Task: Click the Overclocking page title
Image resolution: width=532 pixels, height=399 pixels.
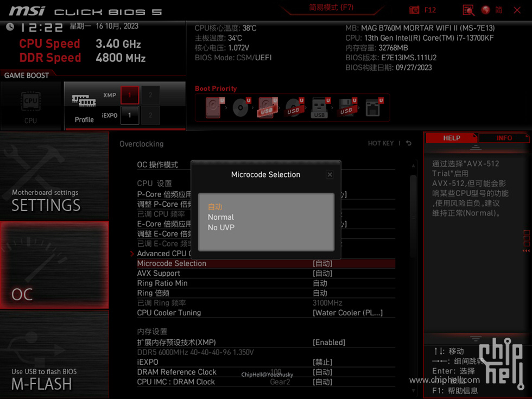Action: [142, 144]
